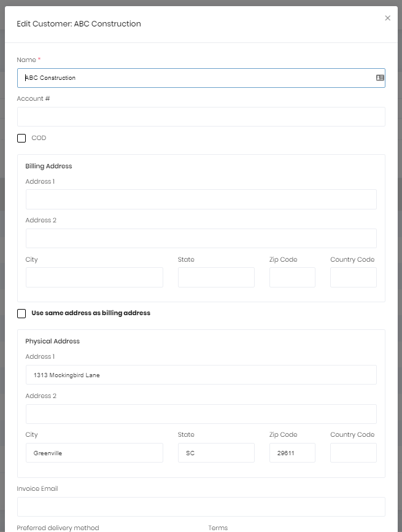
Task: Click the Physical Address 2 field
Action: tap(201, 414)
